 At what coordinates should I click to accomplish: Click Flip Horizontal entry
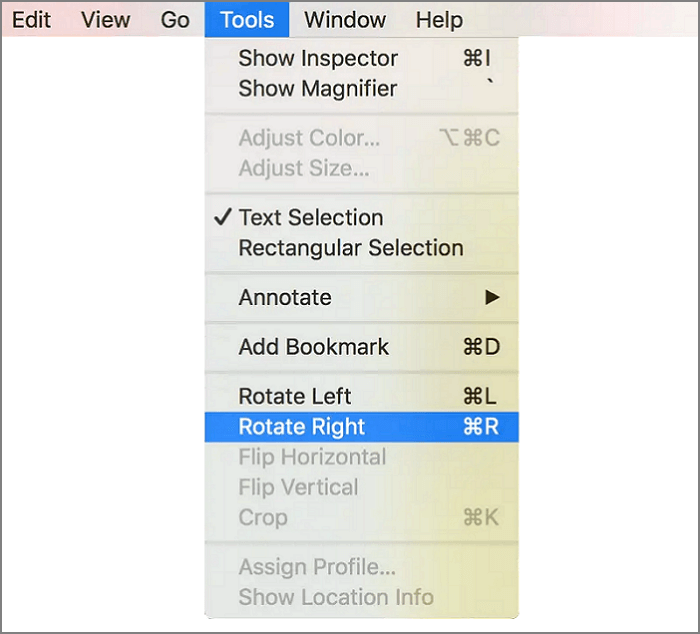312,457
